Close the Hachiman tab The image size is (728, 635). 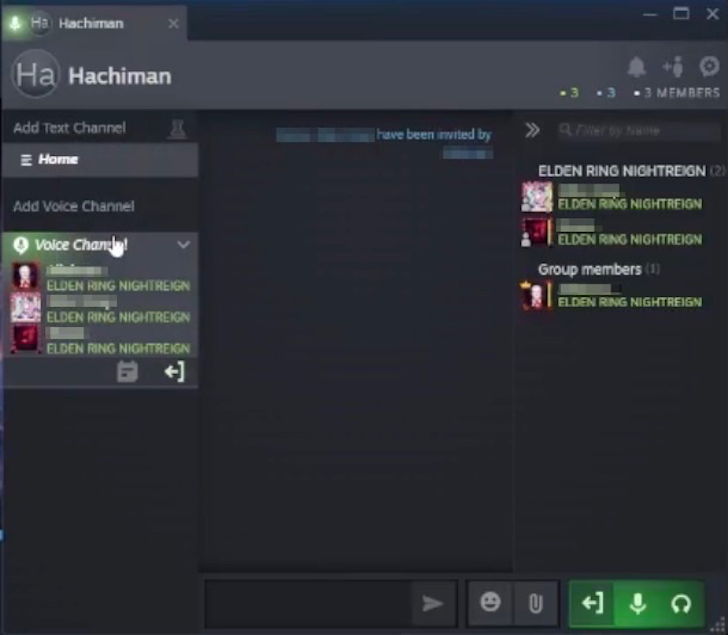[174, 24]
